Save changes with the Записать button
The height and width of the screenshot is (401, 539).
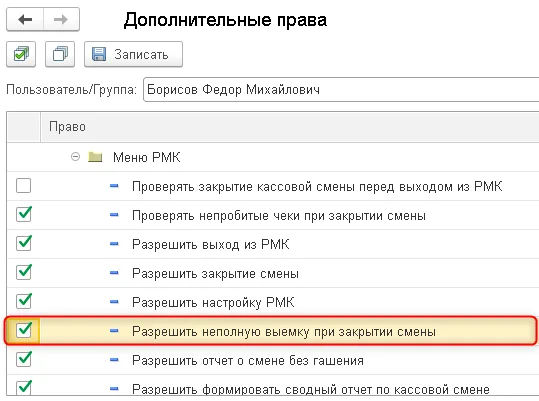pos(133,54)
